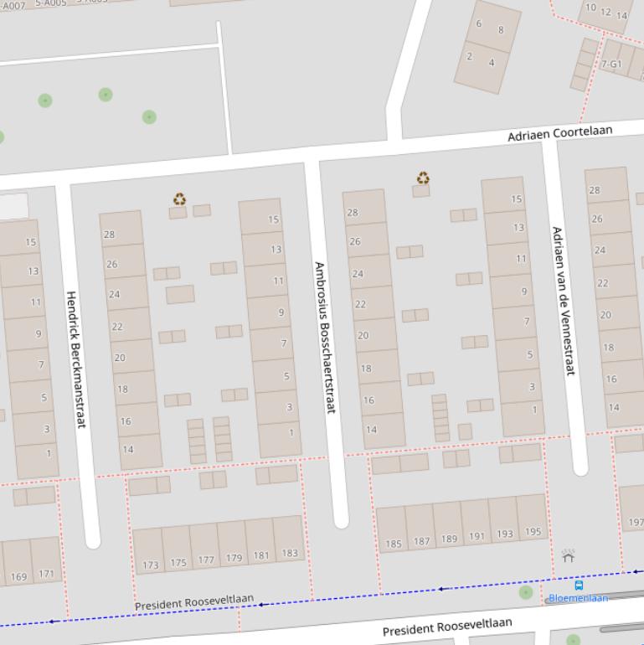Click the blue bus stop icon
Viewport: 644px width, 645px height.
[579, 585]
